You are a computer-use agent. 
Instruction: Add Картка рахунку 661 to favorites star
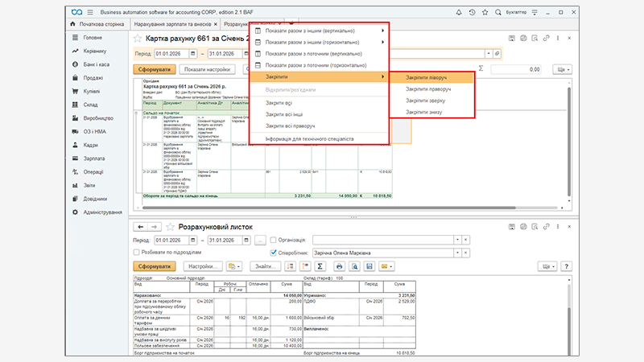(x=138, y=38)
